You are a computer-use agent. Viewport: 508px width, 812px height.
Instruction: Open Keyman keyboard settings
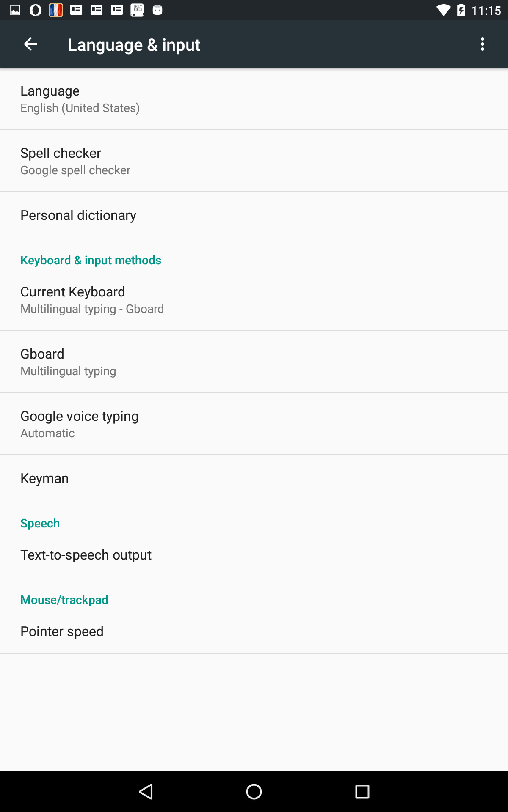point(254,478)
